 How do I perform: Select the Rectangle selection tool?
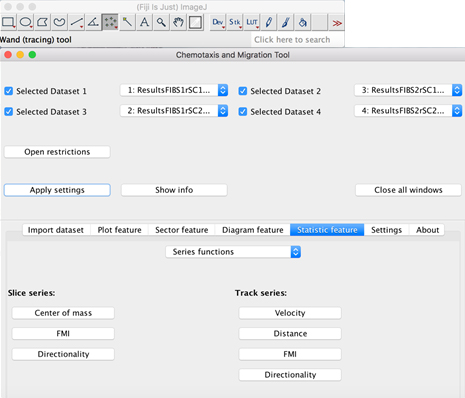click(x=8, y=23)
